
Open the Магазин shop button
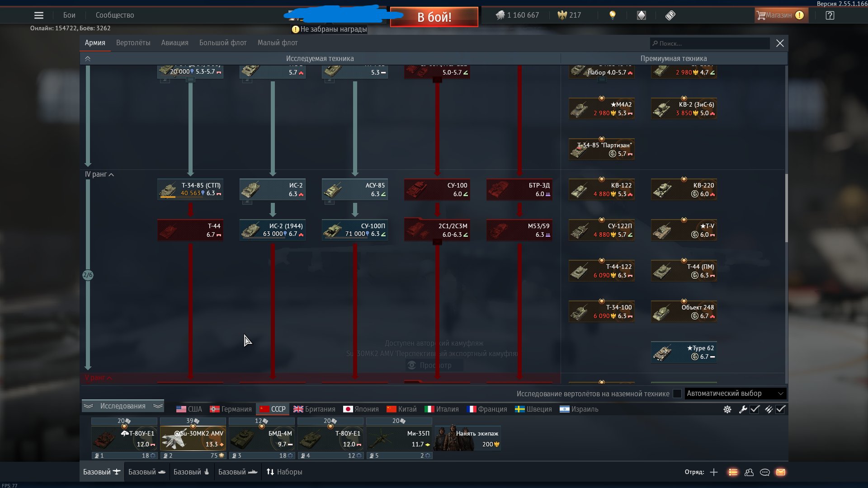[x=781, y=15]
